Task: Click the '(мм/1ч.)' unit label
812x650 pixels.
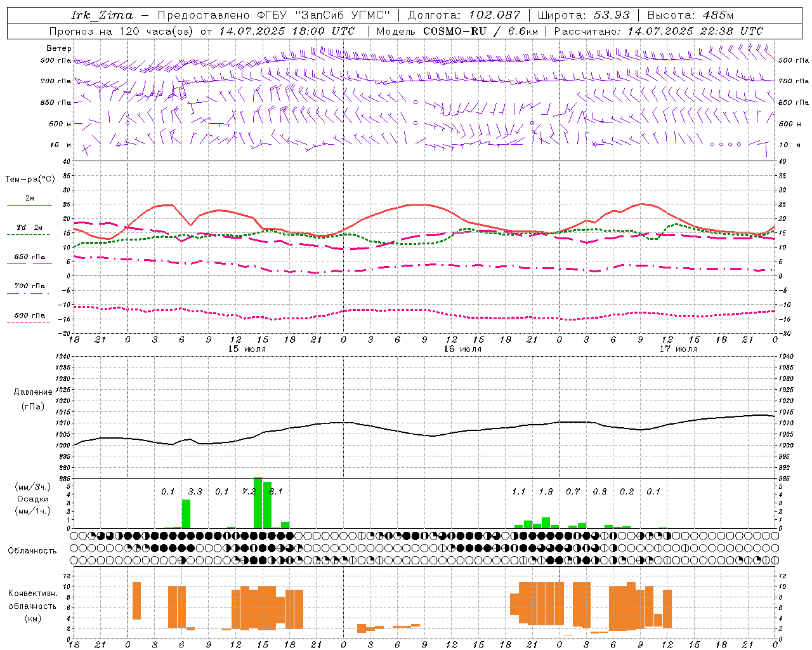Action: [x=32, y=511]
